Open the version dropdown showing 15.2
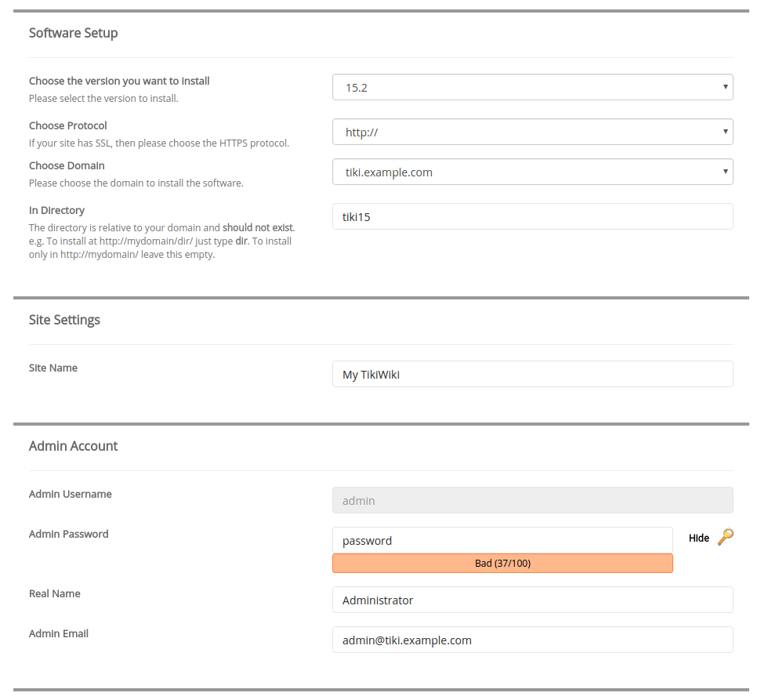 [532, 88]
